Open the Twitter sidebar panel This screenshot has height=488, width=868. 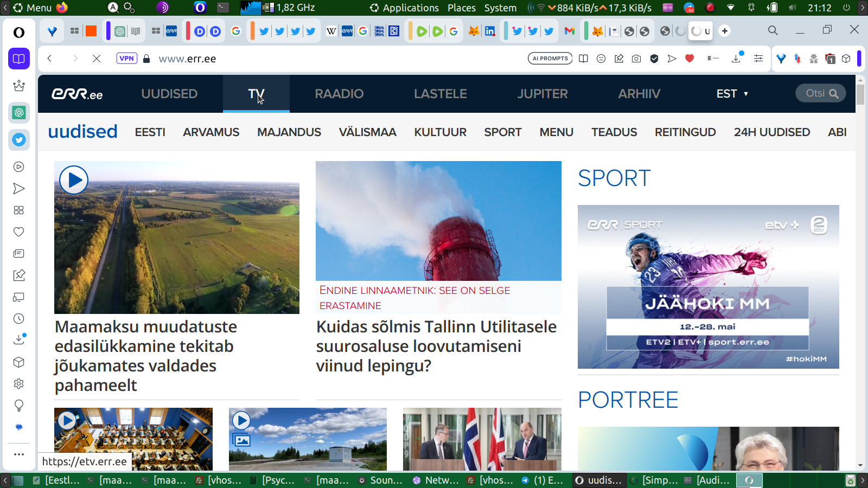tap(19, 140)
